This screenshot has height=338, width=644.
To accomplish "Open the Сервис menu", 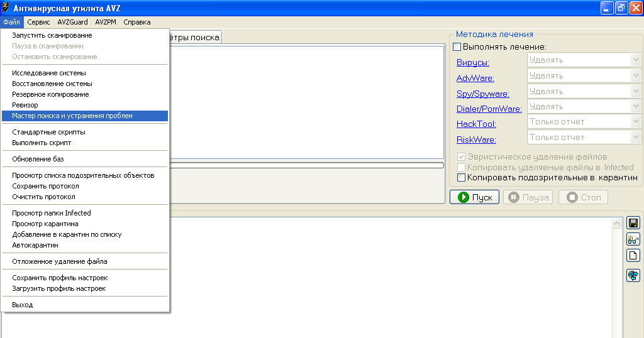I will pos(38,22).
